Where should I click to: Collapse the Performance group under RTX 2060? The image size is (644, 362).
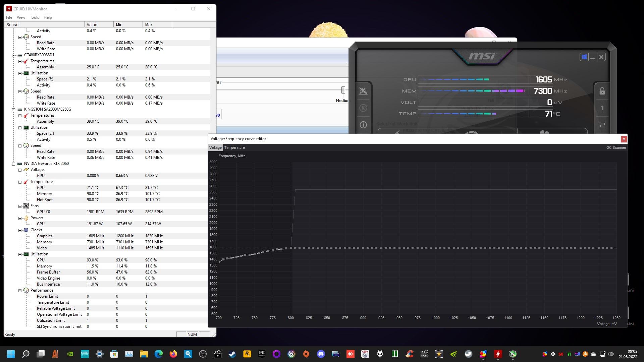pos(20,290)
